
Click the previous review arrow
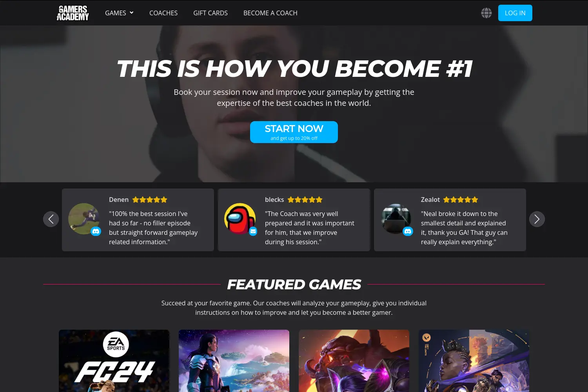51,219
